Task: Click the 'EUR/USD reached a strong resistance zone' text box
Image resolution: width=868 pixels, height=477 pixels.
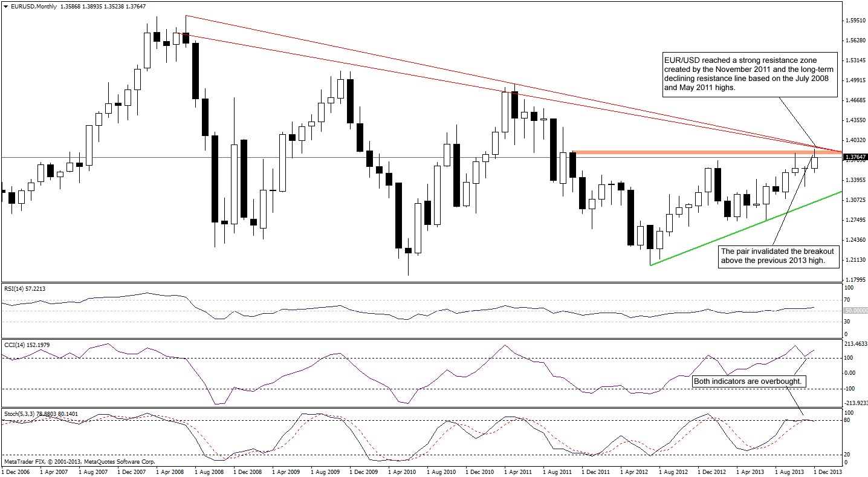Action: click(x=750, y=74)
